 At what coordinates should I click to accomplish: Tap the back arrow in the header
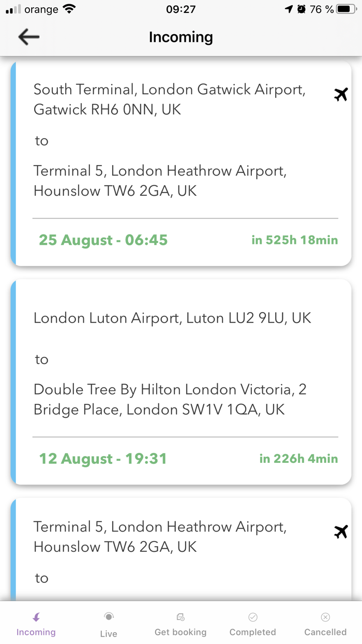coord(28,37)
